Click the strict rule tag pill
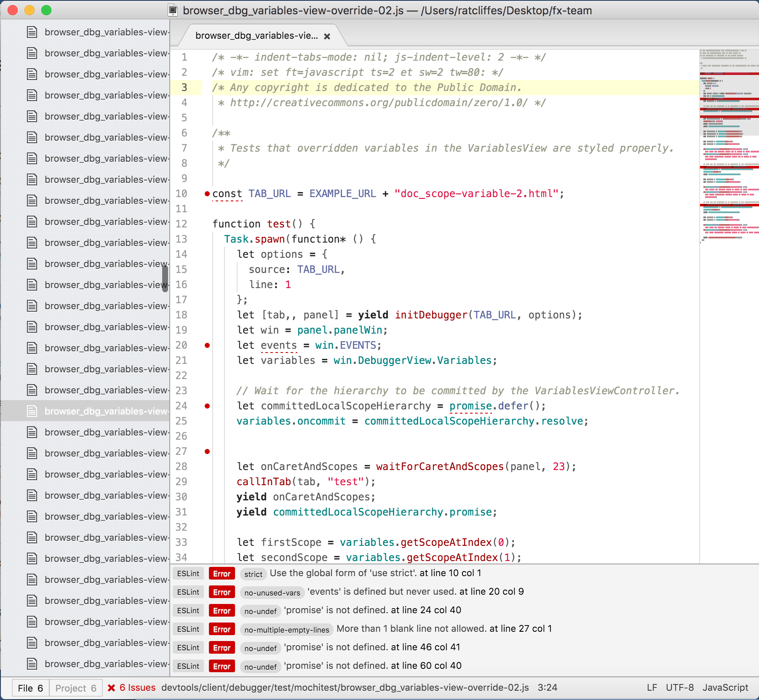This screenshot has height=700, width=759. tap(253, 574)
